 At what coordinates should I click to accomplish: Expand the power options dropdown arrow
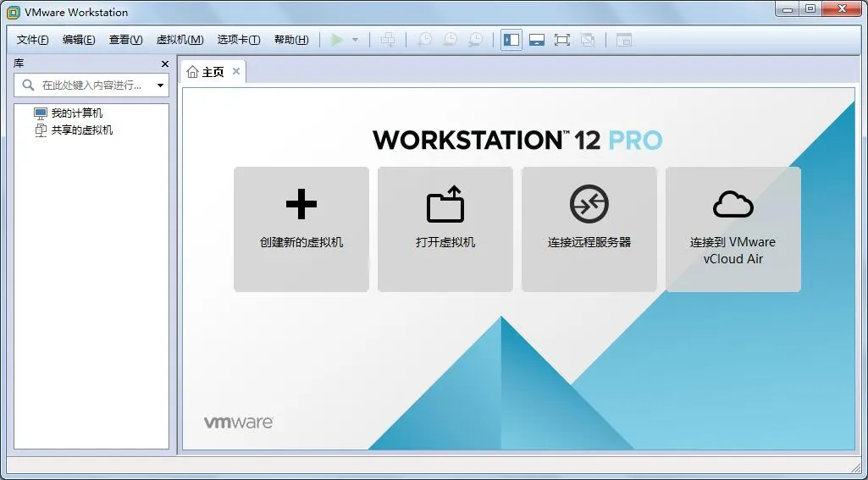pyautogui.click(x=355, y=40)
